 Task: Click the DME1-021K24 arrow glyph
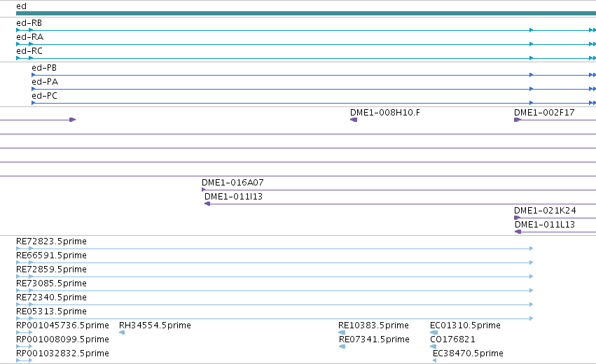[x=518, y=218]
